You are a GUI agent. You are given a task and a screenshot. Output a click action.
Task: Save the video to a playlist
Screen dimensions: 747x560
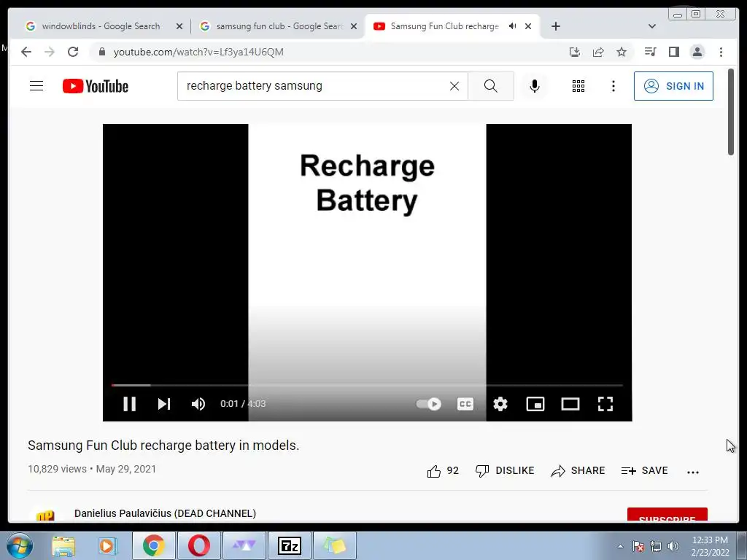(x=645, y=471)
